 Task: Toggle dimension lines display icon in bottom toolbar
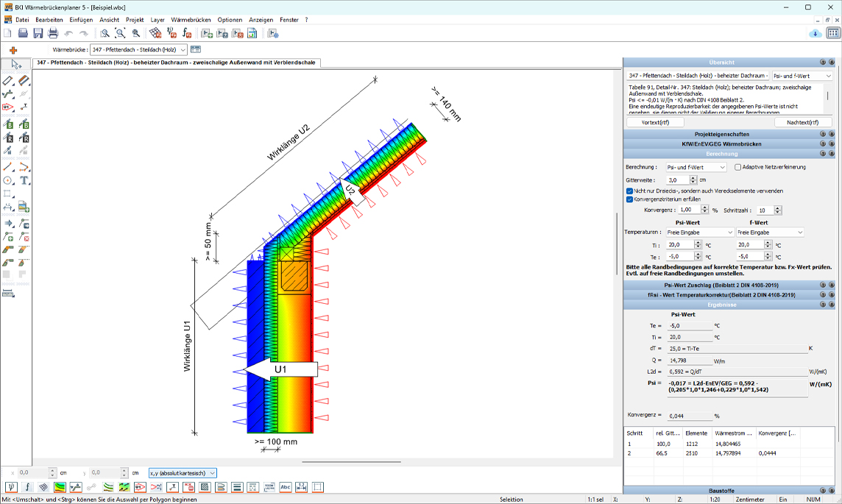[x=301, y=487]
